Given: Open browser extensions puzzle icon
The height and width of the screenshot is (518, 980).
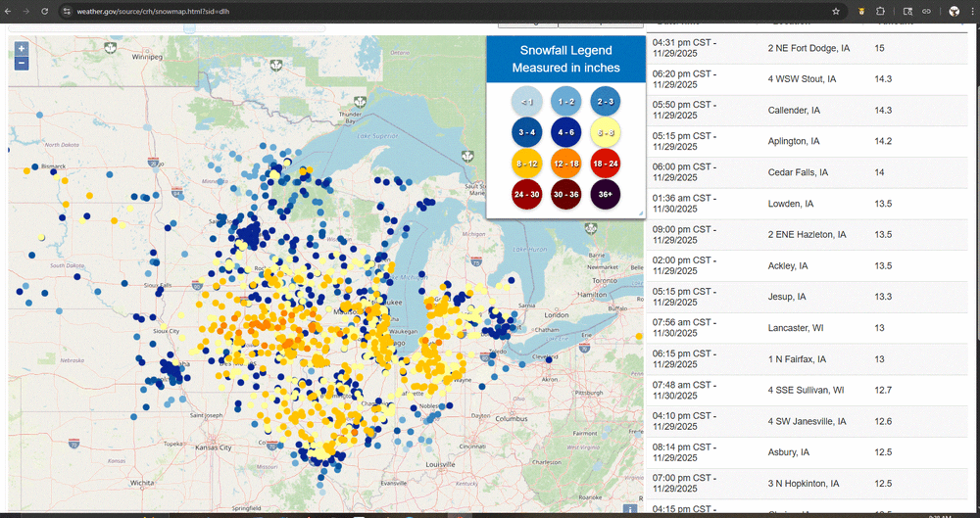Looking at the screenshot, I should point(881,11).
